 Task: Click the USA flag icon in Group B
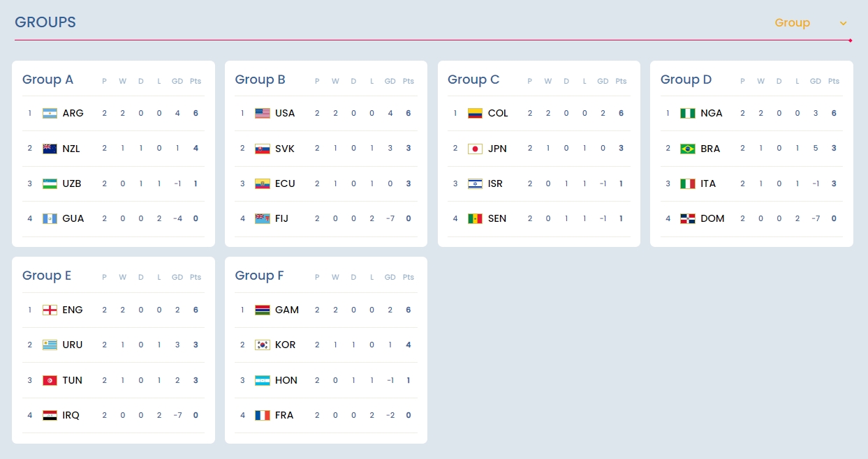263,113
